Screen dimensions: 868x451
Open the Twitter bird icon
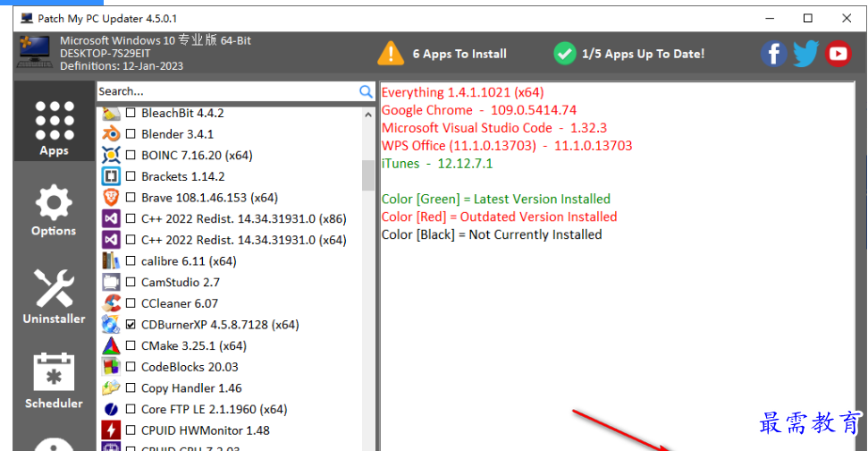[x=805, y=54]
